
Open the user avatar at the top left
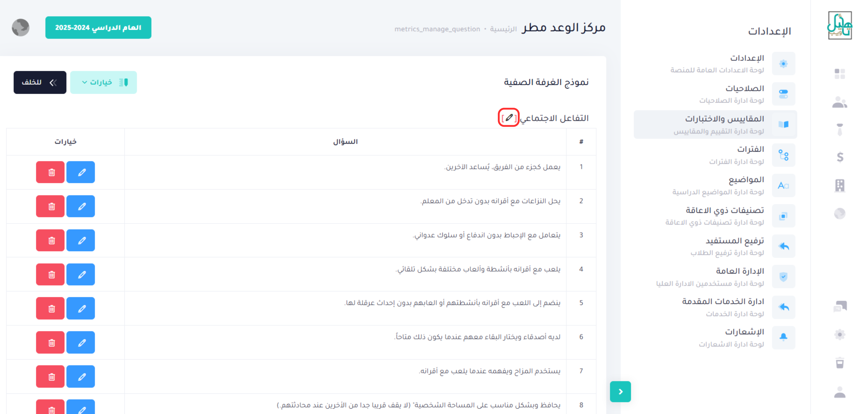click(21, 28)
